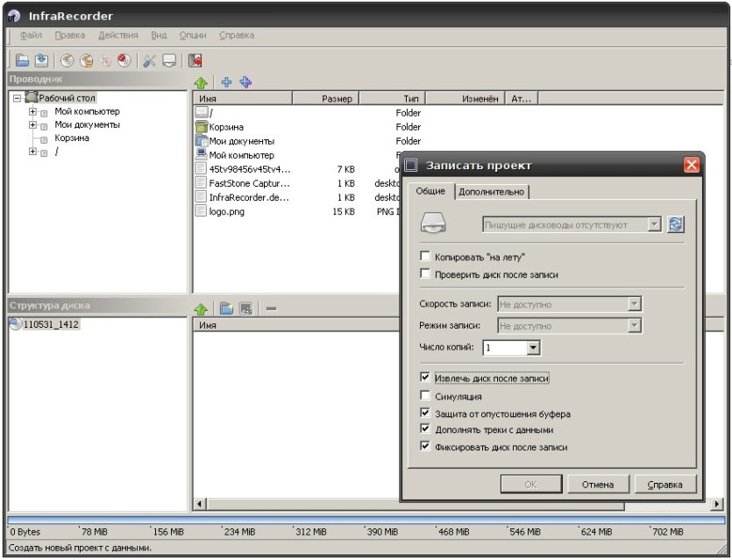Expand the Мой компьютер tree node
Screen dimensions: 732x560
click(x=32, y=111)
